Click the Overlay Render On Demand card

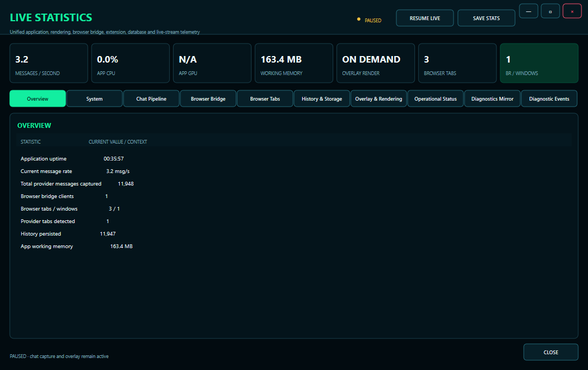click(376, 63)
